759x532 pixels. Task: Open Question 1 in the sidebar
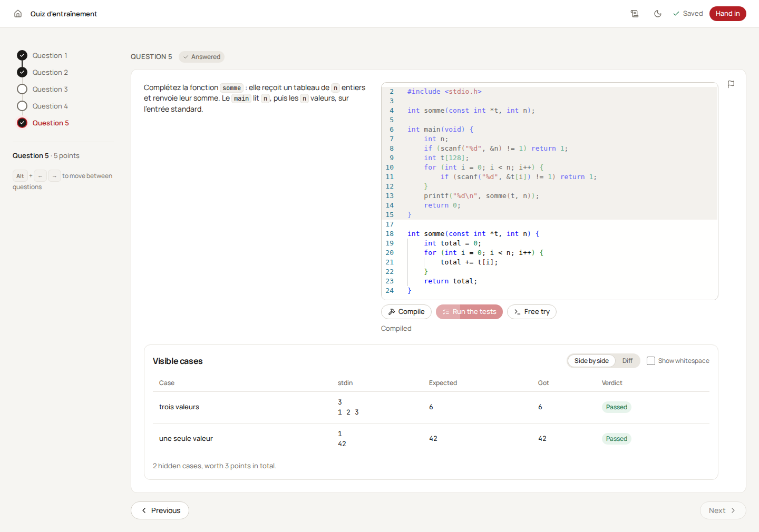tap(50, 55)
